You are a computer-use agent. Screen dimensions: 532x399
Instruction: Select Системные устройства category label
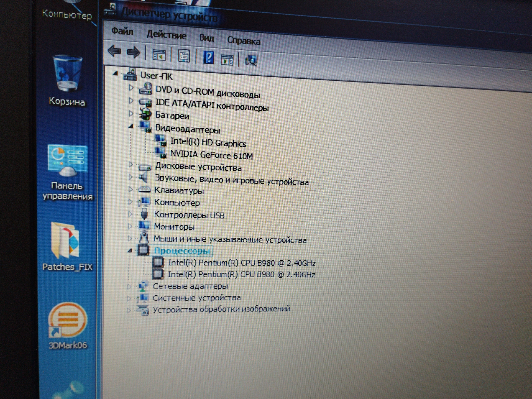196,298
